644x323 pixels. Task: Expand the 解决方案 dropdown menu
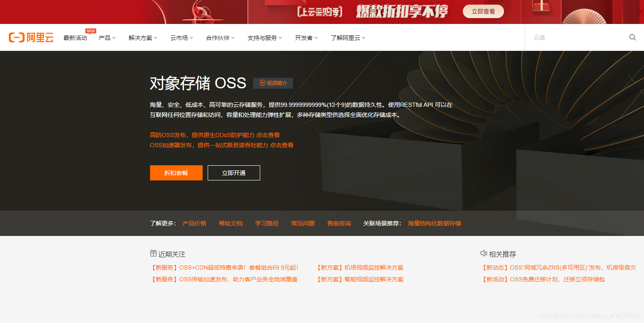(x=143, y=38)
